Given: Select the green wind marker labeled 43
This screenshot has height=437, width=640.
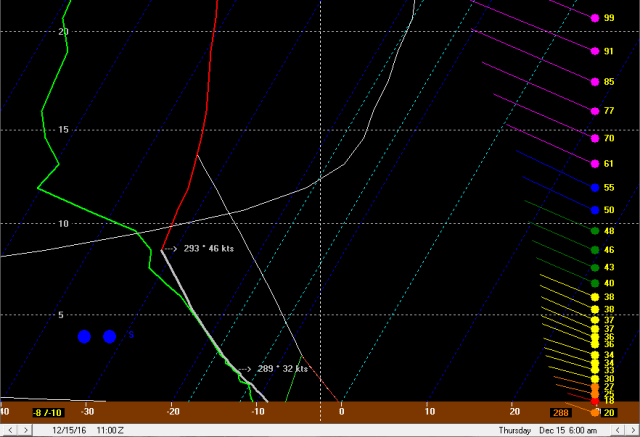Looking at the screenshot, I should click(595, 267).
